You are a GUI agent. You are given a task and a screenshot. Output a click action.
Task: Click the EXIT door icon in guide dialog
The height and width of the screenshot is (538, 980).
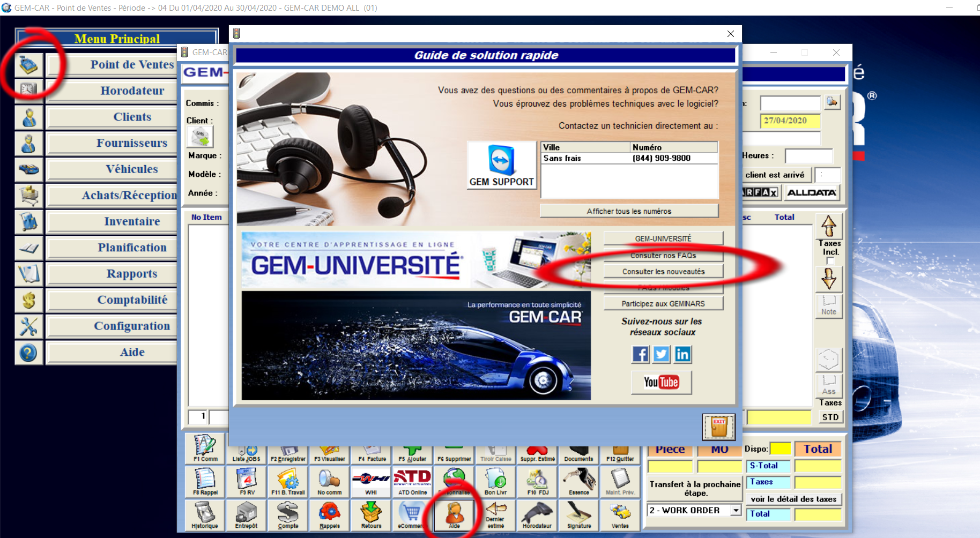(719, 427)
